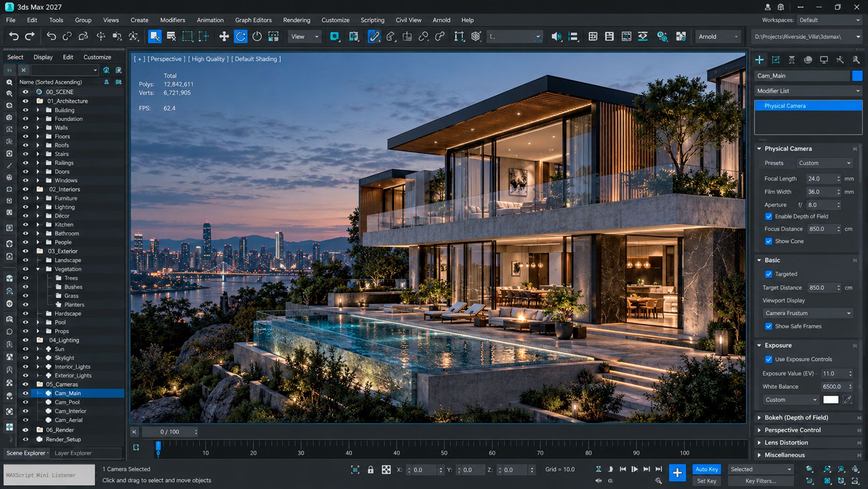This screenshot has height=489, width=868.
Task: Disable Use Exposure Controls checkbox
Action: (769, 359)
